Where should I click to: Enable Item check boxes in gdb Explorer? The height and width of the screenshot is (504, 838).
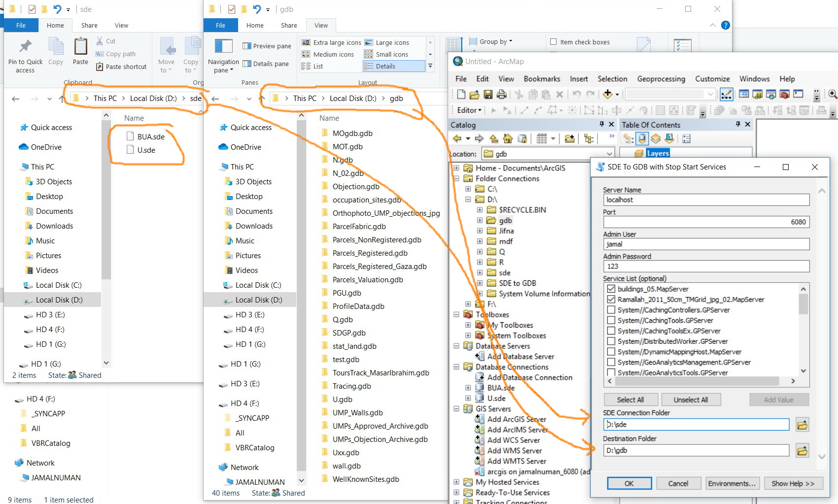coord(554,42)
